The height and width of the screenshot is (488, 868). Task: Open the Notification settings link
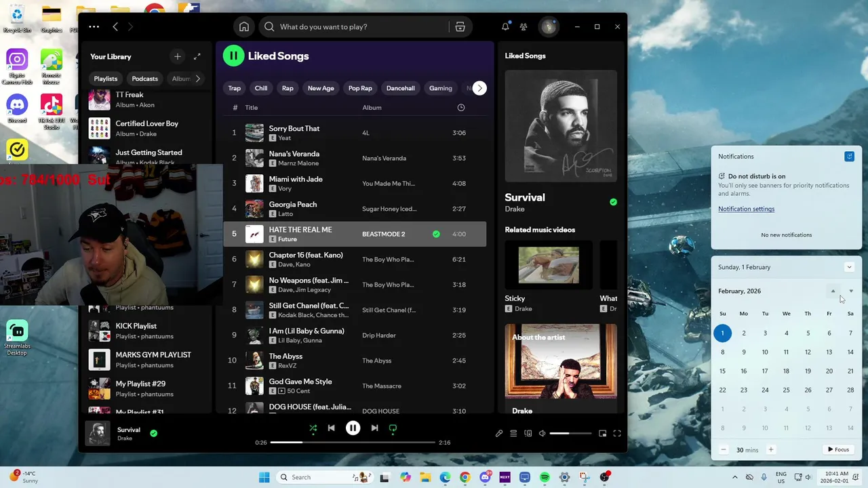coord(746,209)
